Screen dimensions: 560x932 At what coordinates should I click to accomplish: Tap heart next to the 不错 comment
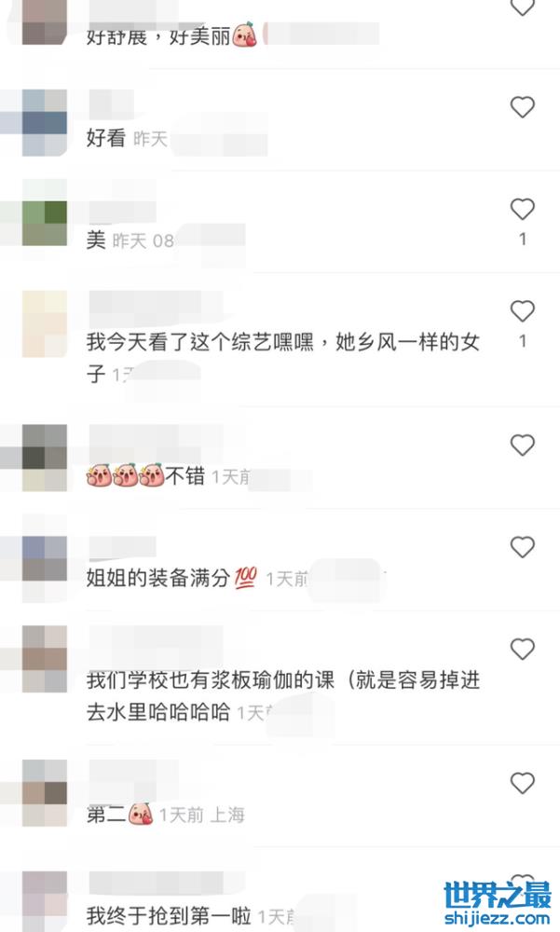coord(523,445)
